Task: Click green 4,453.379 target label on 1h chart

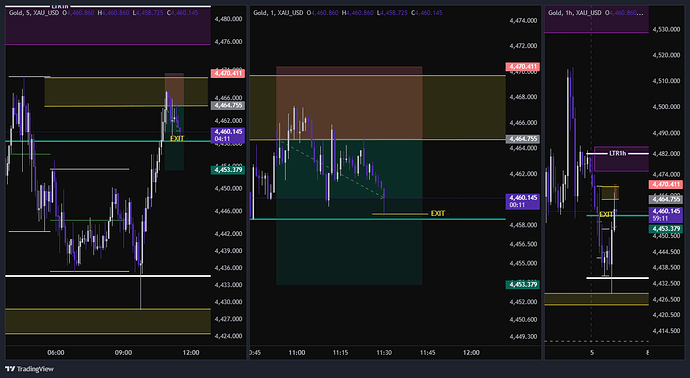Action: 665,229
